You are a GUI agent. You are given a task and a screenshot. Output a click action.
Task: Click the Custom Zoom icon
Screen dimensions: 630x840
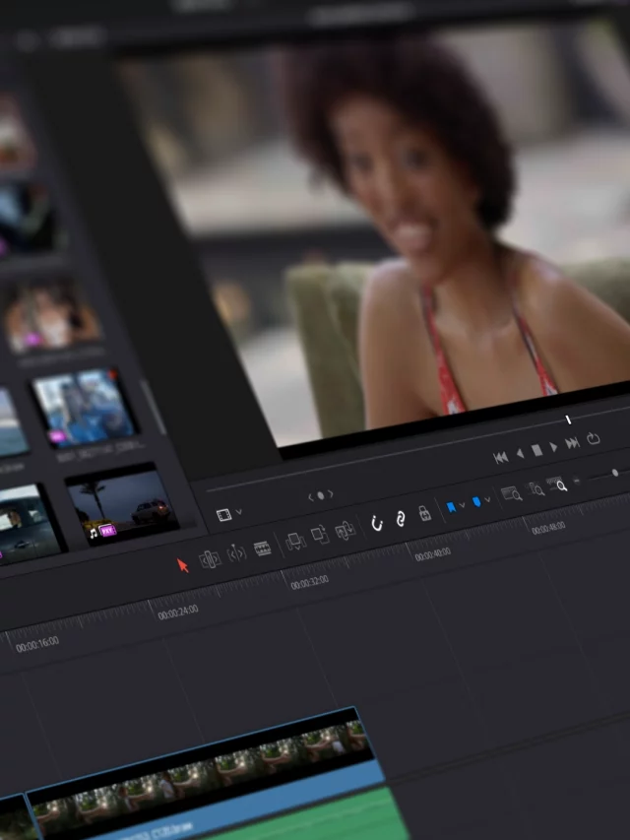tap(556, 485)
